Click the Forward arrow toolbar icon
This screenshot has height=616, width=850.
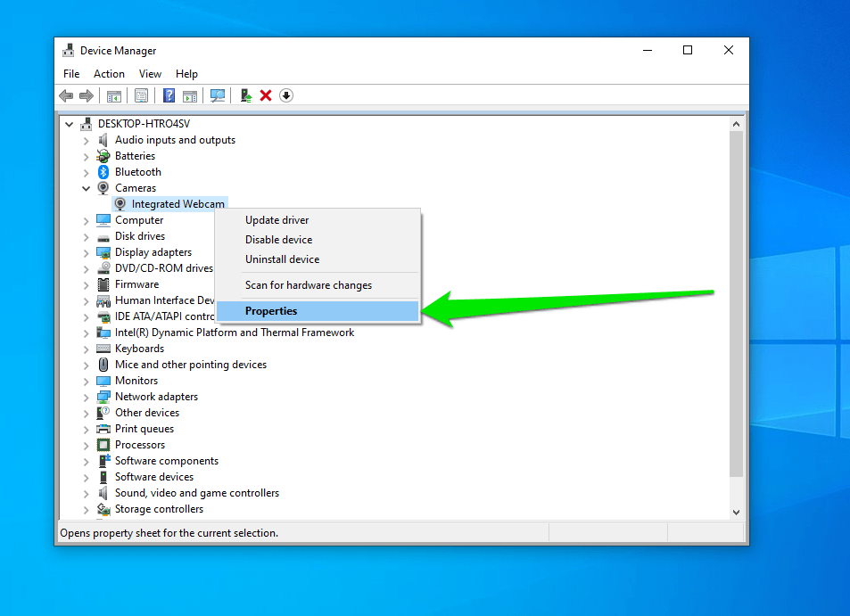tap(87, 96)
